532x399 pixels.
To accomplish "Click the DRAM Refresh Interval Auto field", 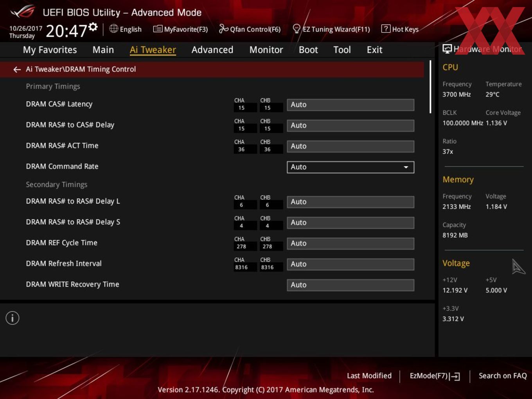I will [x=350, y=264].
